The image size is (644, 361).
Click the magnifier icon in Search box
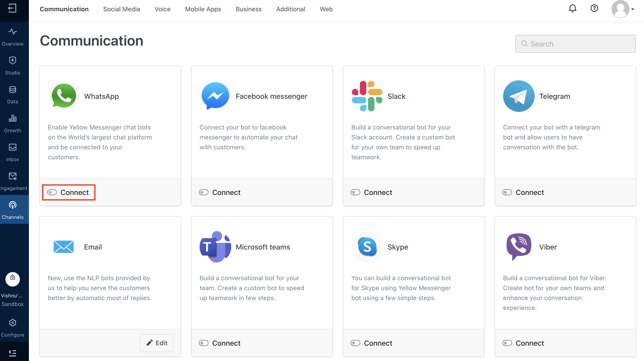(x=524, y=44)
